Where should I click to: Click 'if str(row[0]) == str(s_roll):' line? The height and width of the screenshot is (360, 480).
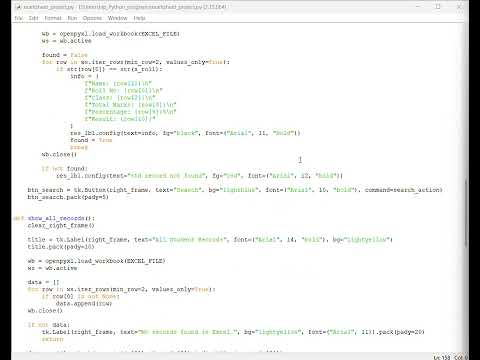109,69
